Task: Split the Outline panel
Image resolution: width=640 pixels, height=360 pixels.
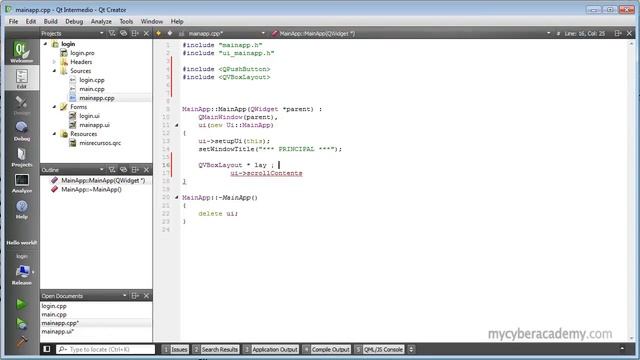Action: coord(135,169)
